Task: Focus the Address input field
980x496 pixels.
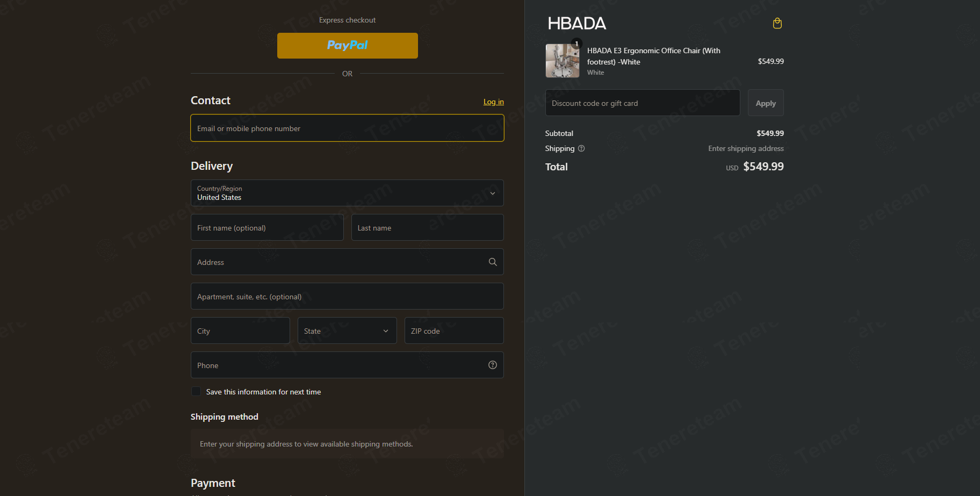Action: (x=347, y=262)
